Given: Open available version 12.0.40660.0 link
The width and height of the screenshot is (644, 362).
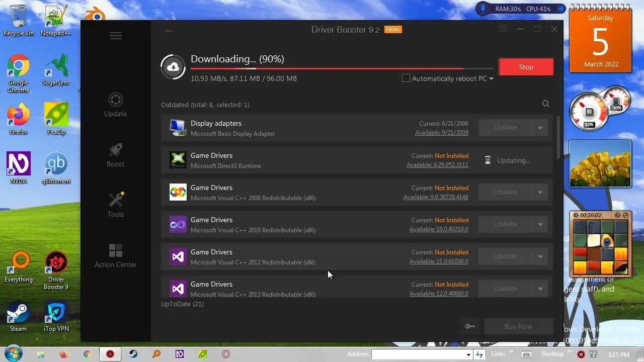Looking at the screenshot, I should tap(439, 294).
